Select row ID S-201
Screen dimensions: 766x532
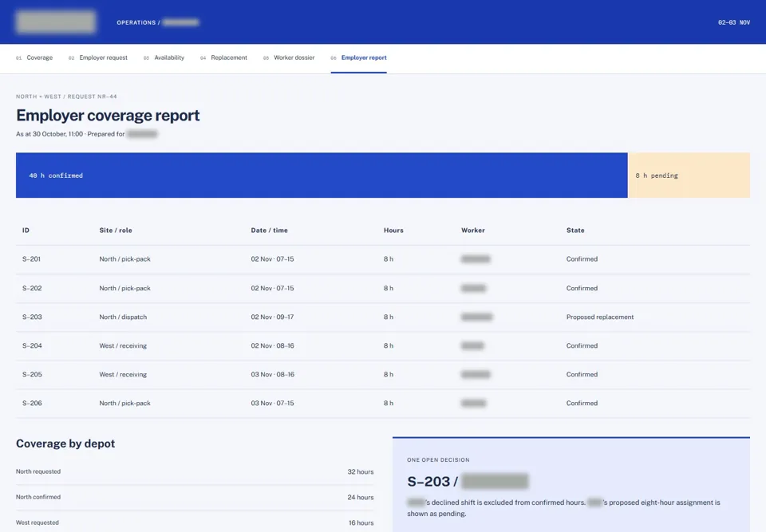(31, 259)
